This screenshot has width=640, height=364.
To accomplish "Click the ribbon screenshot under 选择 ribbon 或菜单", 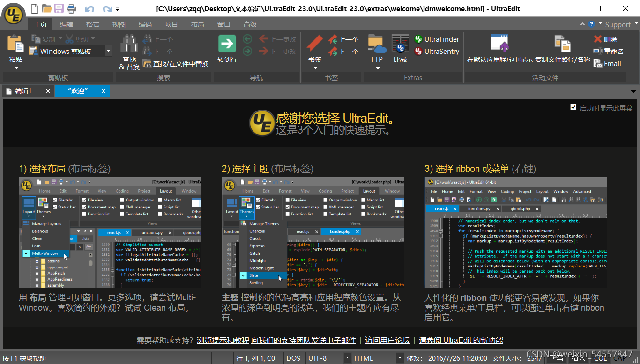I will 516,232.
